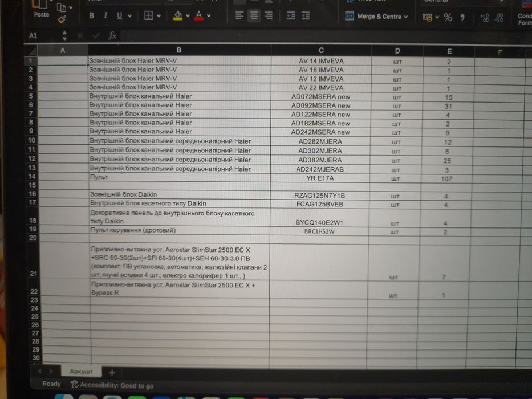This screenshot has width=532, height=399.
Task: Select column D header
Action: click(397, 51)
